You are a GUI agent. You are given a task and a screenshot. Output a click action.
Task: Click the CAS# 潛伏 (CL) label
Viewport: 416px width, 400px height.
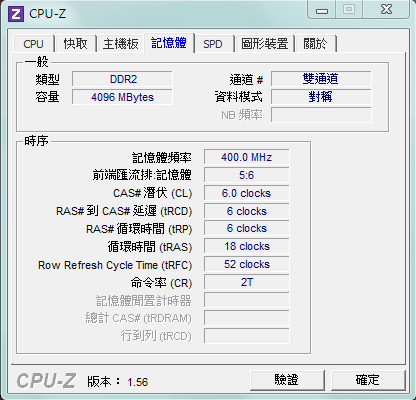(153, 193)
